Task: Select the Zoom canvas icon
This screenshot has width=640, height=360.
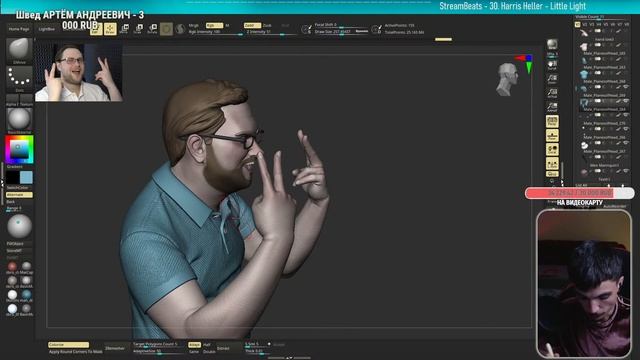Action: pyautogui.click(x=552, y=79)
